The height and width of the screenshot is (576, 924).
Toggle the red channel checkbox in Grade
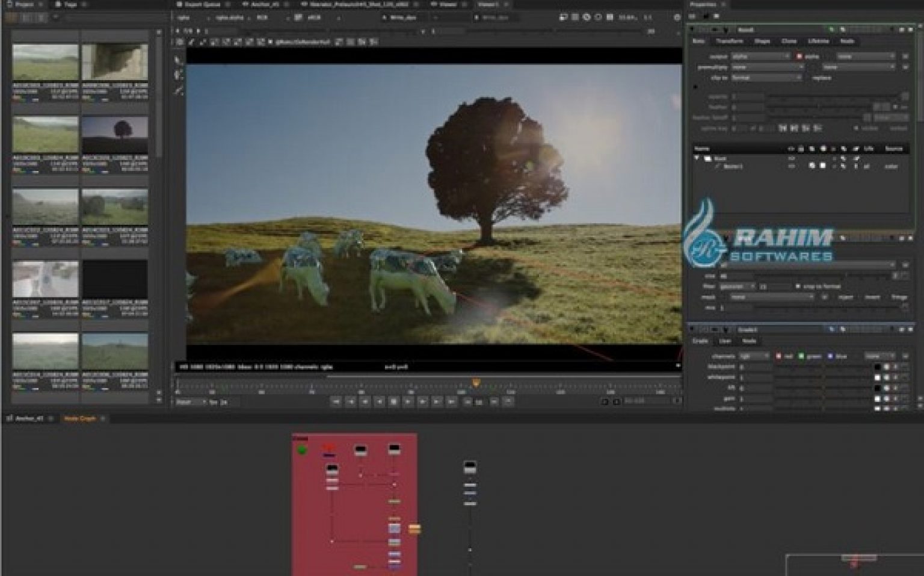coord(778,356)
